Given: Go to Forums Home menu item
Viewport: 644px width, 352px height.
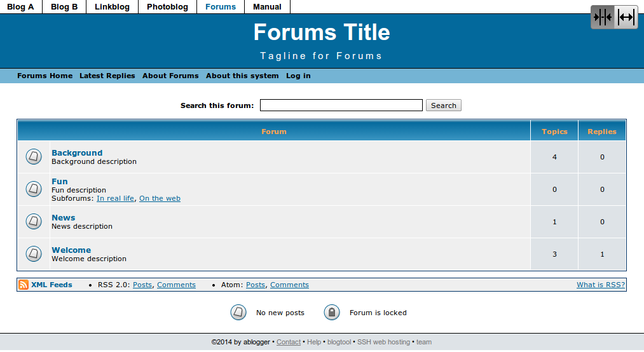Looking at the screenshot, I should (45, 76).
